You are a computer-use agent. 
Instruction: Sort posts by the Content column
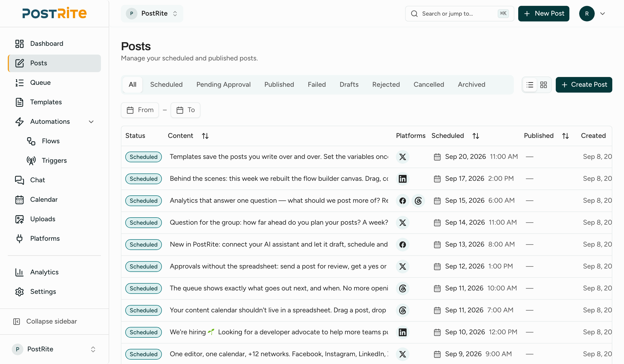click(205, 136)
